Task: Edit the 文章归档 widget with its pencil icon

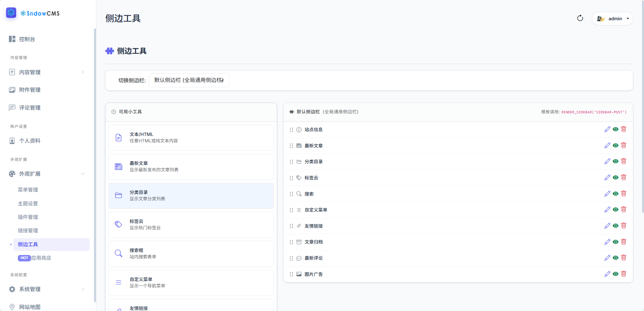Action: pyautogui.click(x=607, y=242)
